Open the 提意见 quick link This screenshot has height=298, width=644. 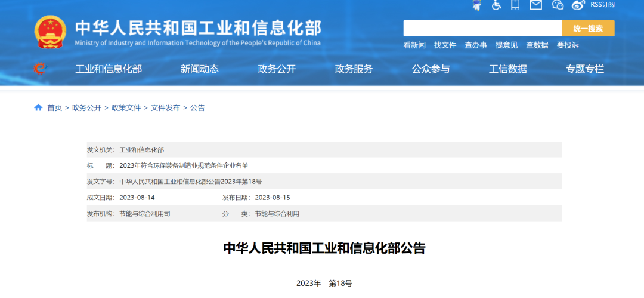click(506, 45)
